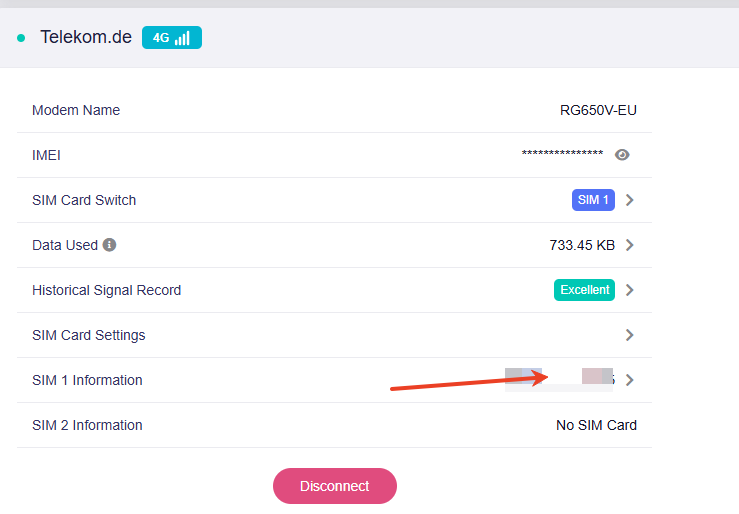Viewport: 739px width, 514px height.
Task: Click the SIM 1 badge
Action: (593, 200)
